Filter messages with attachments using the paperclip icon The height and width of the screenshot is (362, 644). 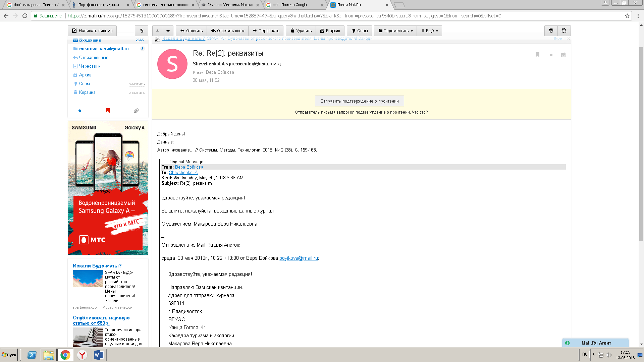point(136,111)
